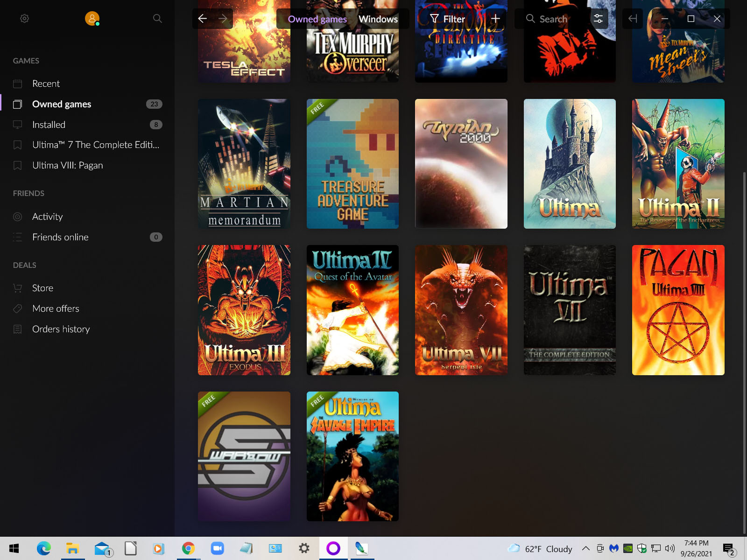
Task: Open Ultima IV Quest of the Avatar
Action: point(352,310)
